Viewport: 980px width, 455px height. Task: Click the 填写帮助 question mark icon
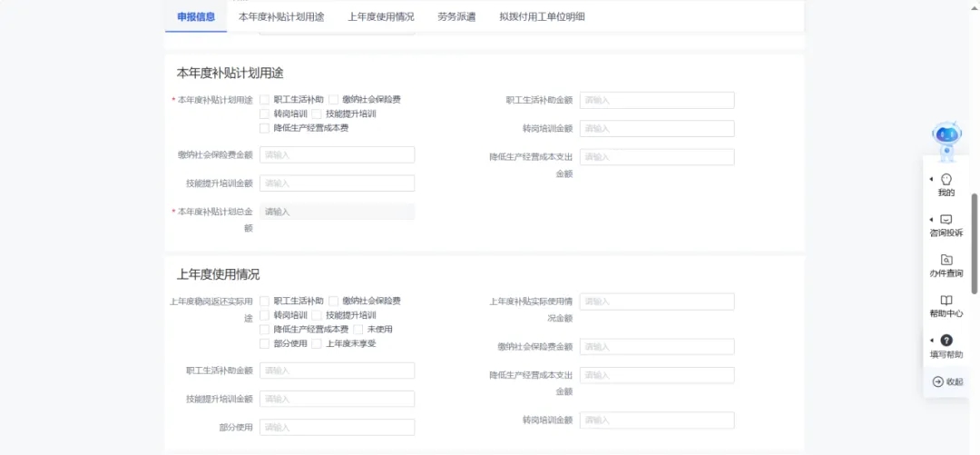click(x=946, y=341)
